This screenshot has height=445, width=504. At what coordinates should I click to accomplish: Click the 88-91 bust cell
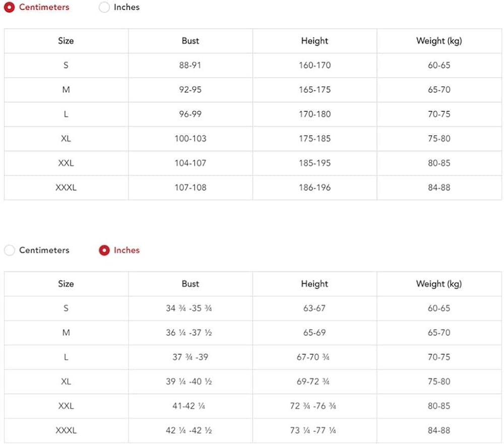pos(191,66)
